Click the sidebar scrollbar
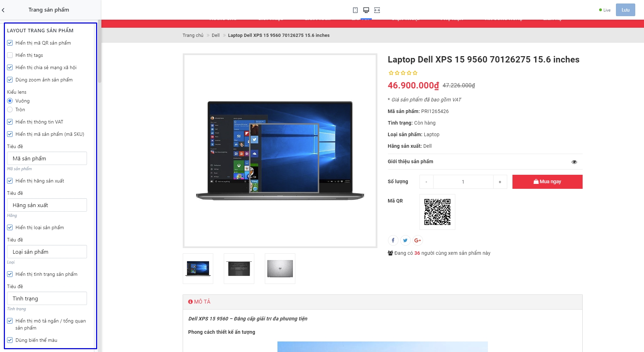The height and width of the screenshot is (352, 644). click(x=99, y=51)
